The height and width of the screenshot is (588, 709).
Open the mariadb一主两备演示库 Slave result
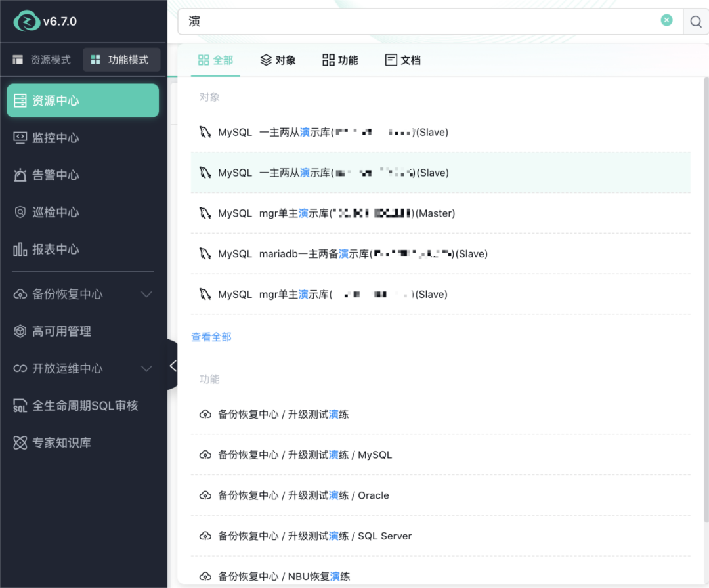click(x=353, y=254)
